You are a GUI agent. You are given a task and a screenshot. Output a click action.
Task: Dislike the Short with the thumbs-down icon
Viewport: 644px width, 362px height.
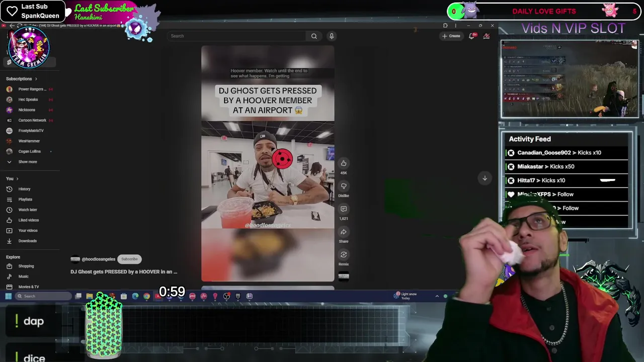point(344,186)
